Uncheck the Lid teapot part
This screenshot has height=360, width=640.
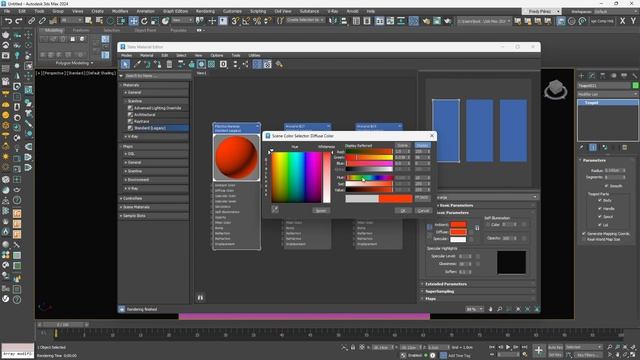600,225
